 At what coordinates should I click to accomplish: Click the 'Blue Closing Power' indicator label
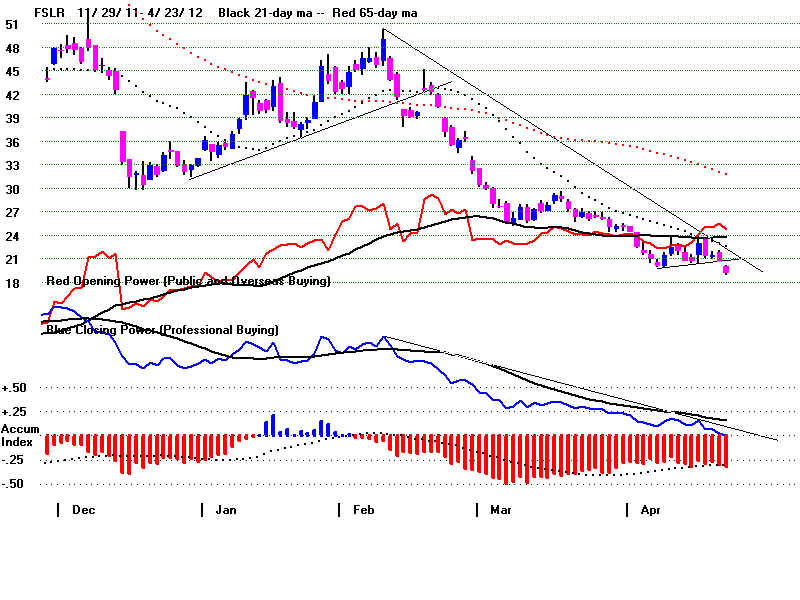[162, 329]
